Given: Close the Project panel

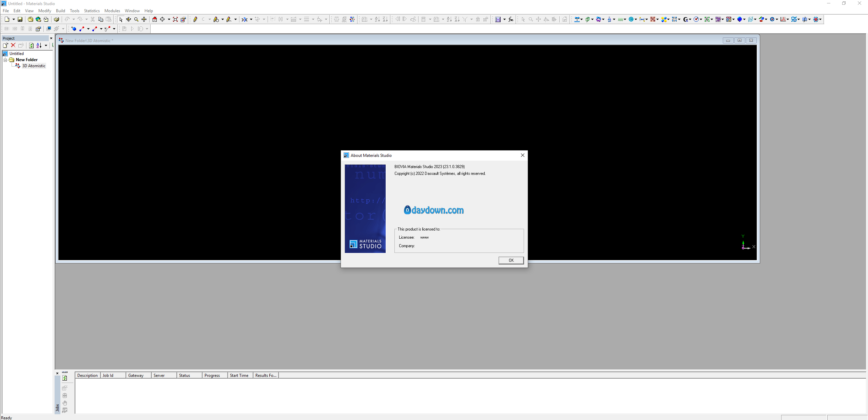Looking at the screenshot, I should pos(51,38).
